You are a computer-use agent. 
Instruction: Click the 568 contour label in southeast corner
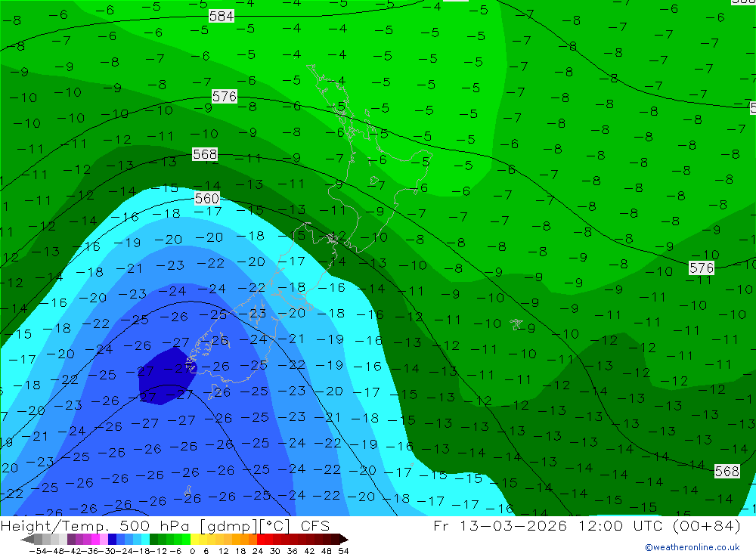(727, 471)
